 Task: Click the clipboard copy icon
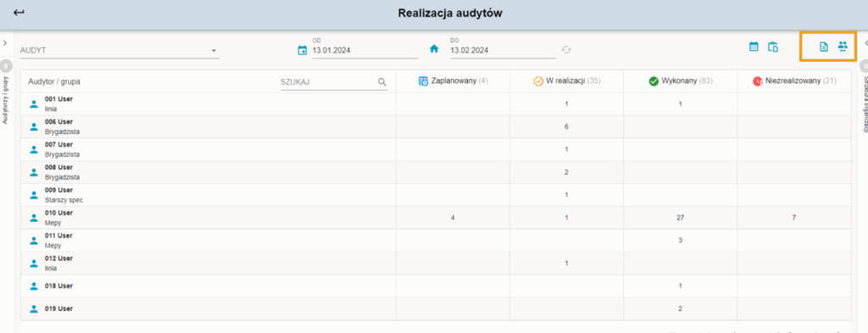773,47
